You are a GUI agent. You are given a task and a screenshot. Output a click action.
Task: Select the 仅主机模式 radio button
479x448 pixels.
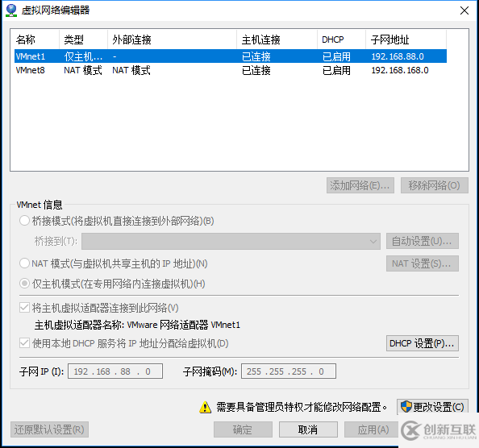click(x=24, y=284)
